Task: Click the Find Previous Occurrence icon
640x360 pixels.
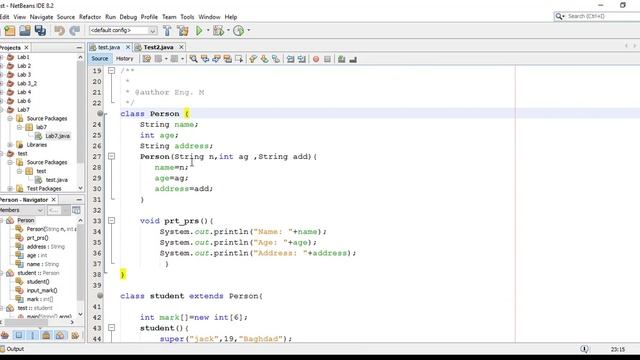Action: click(204, 59)
